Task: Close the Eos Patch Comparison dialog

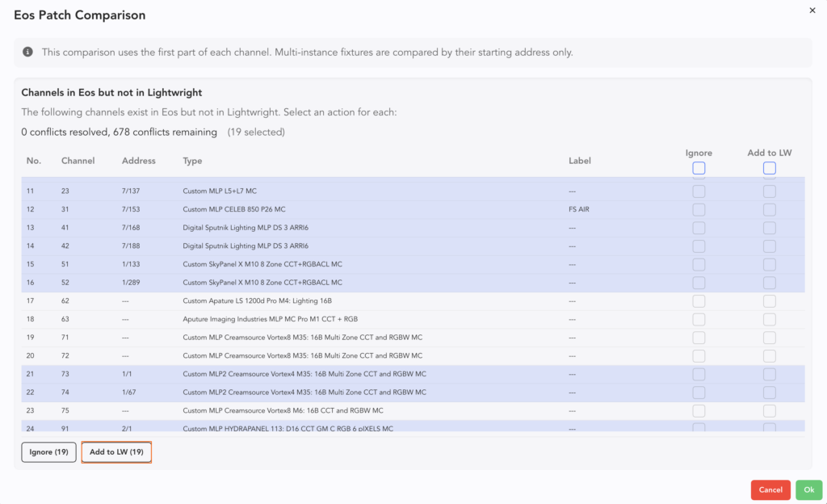Action: [x=812, y=10]
